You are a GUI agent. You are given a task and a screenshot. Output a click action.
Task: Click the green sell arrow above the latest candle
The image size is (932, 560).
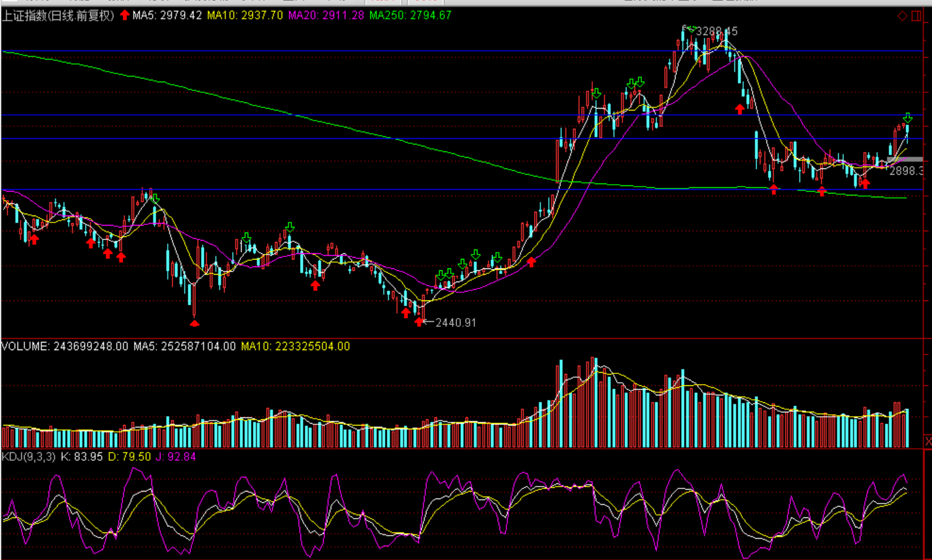point(907,118)
